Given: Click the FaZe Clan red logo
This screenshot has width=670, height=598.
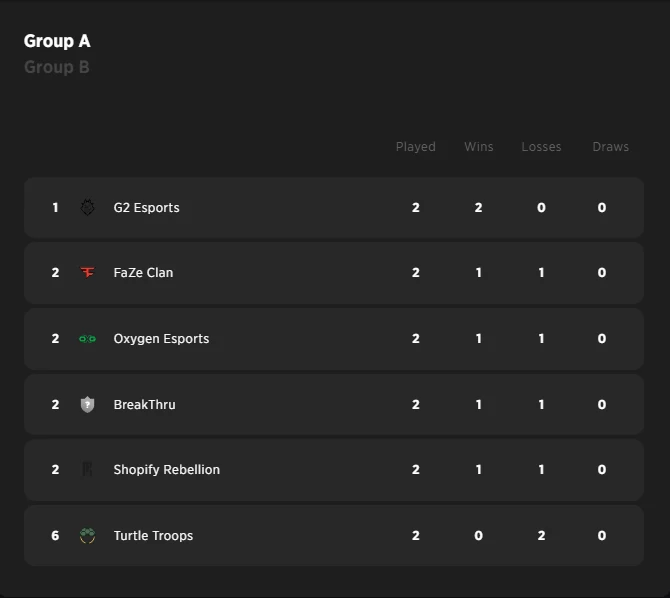Looking at the screenshot, I should tap(88, 272).
